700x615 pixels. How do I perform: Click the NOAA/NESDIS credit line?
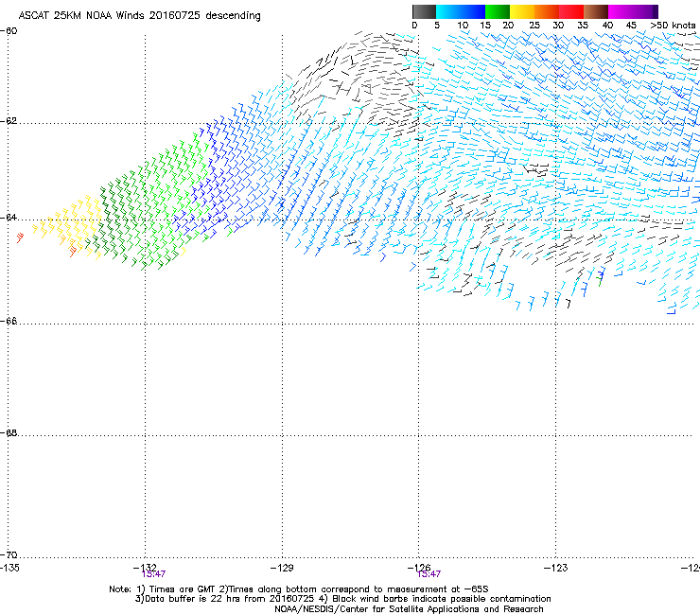[409, 609]
